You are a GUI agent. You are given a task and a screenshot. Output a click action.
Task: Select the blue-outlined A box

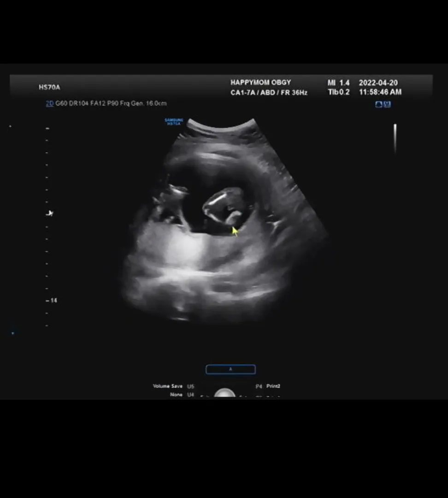coord(230,369)
